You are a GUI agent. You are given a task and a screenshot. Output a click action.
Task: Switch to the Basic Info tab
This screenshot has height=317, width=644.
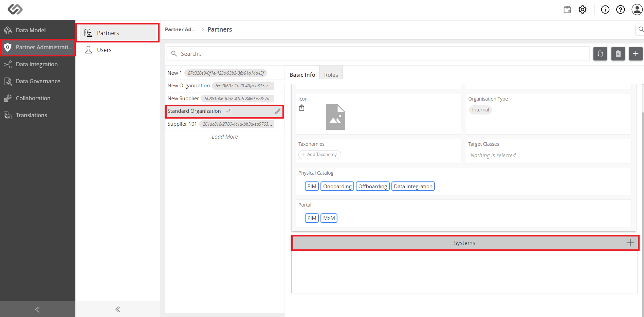(x=302, y=75)
